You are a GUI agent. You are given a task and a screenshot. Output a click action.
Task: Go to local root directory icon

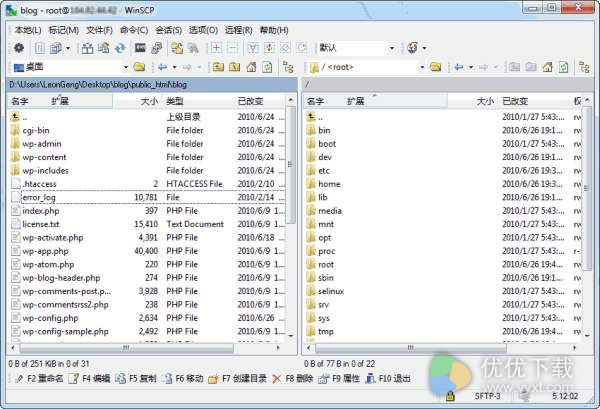[235, 67]
